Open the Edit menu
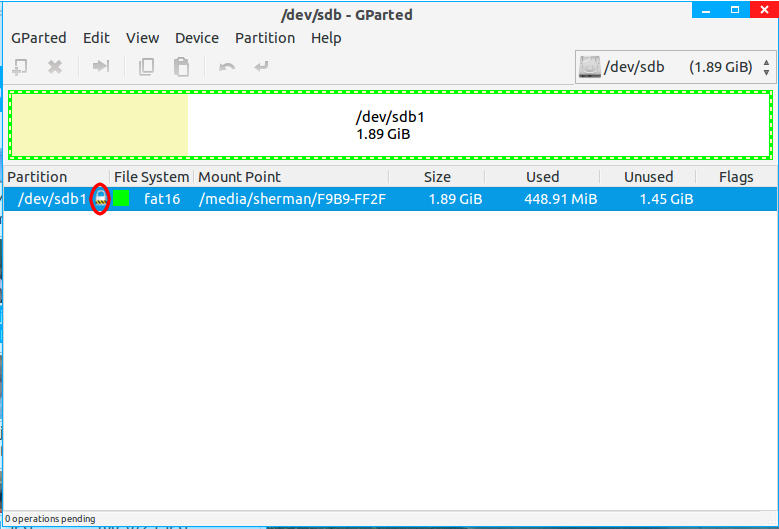 (x=96, y=38)
